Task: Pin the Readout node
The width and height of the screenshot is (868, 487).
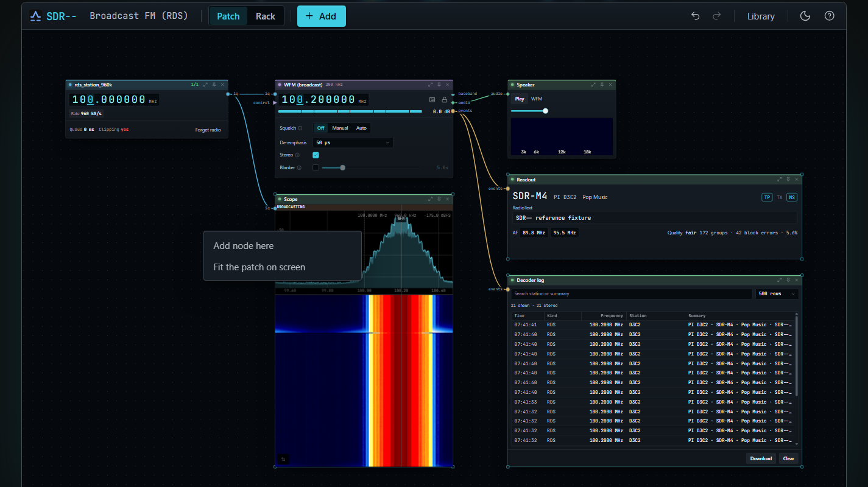Action: pos(788,180)
